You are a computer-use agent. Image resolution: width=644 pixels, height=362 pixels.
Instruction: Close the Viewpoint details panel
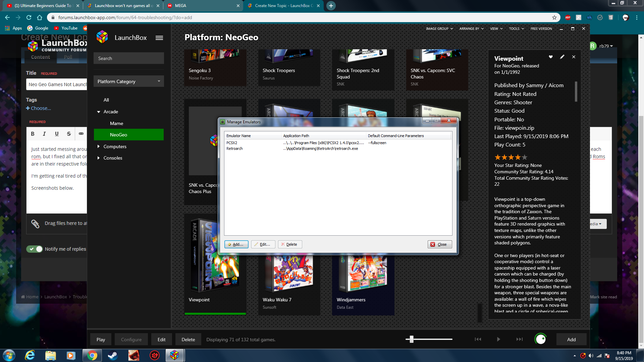[x=574, y=57]
